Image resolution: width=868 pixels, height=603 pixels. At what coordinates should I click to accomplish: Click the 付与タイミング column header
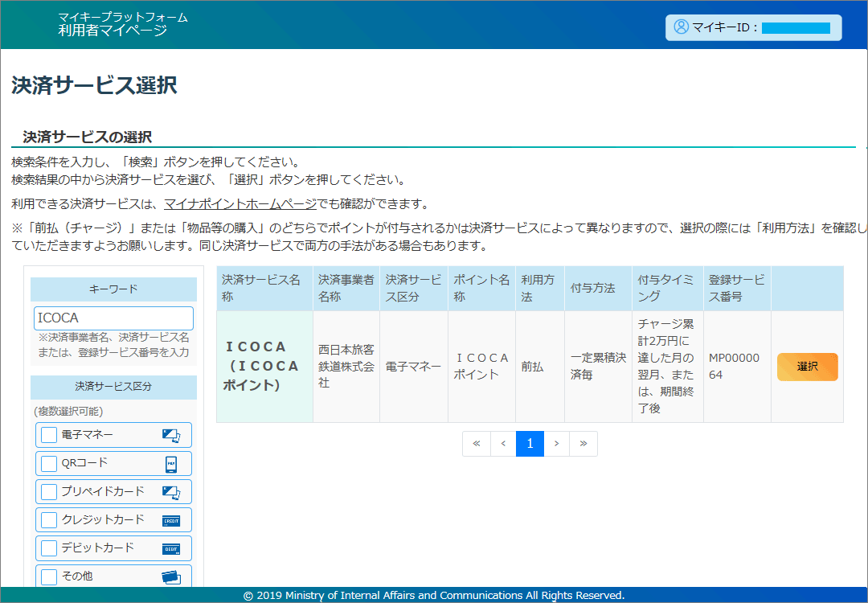(668, 289)
